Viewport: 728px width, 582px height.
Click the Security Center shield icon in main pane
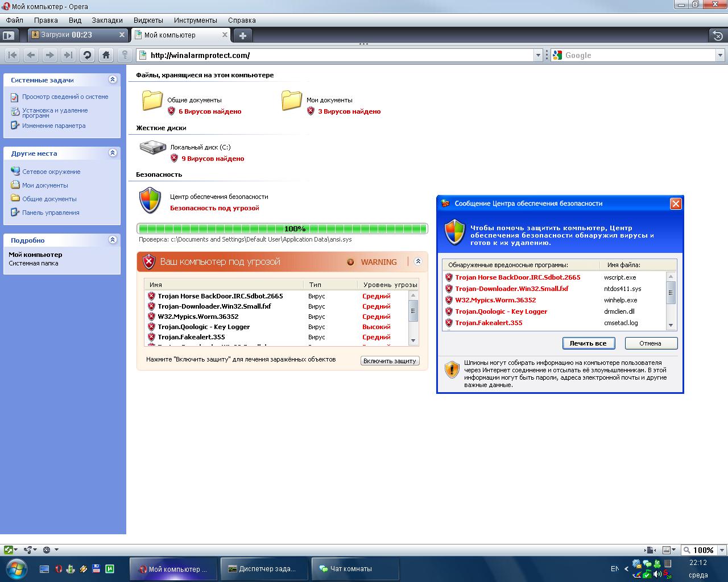pyautogui.click(x=150, y=200)
